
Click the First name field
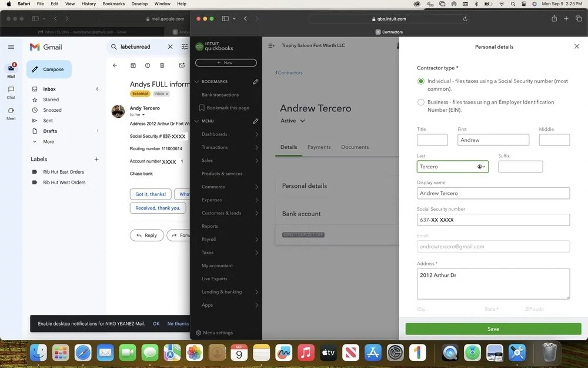click(493, 140)
